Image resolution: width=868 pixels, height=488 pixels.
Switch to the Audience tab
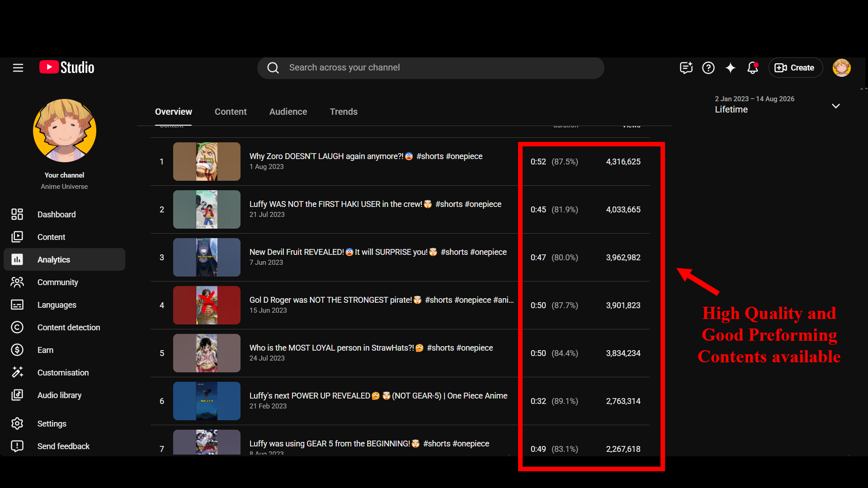(288, 112)
